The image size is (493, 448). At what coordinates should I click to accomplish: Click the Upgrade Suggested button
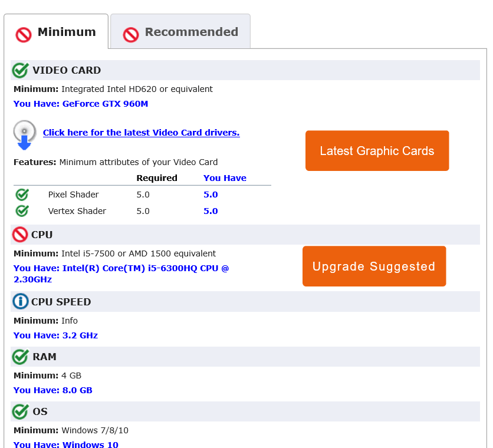coord(374,266)
